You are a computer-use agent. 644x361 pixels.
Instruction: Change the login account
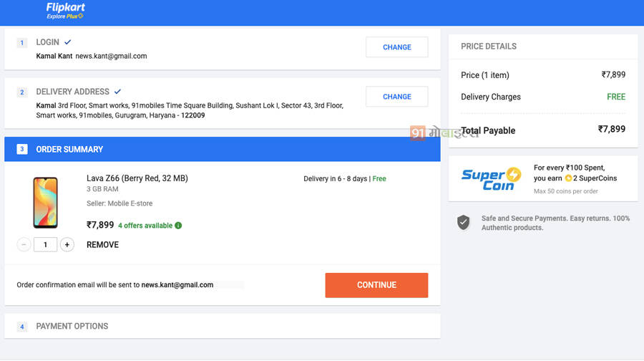[396, 47]
